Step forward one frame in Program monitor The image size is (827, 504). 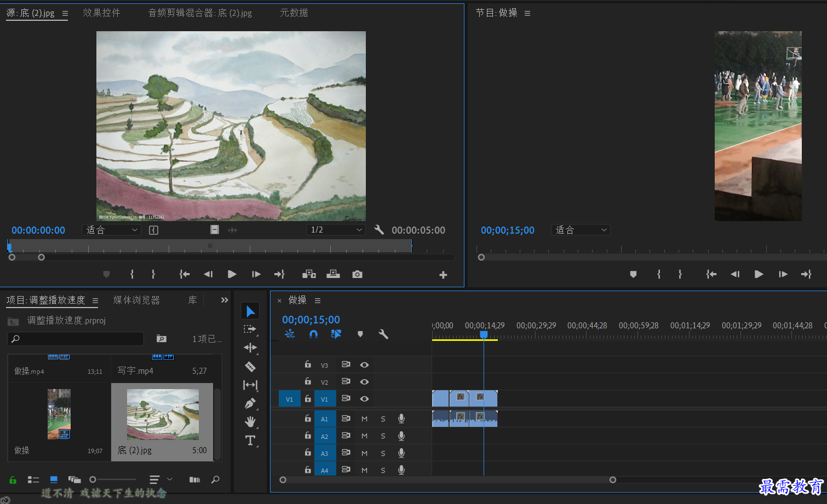point(783,274)
